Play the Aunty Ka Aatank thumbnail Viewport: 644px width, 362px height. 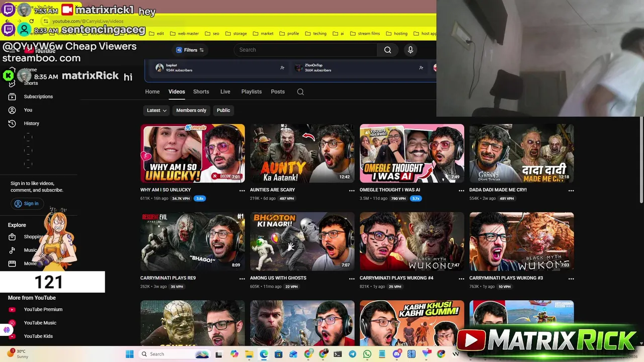coord(302,153)
